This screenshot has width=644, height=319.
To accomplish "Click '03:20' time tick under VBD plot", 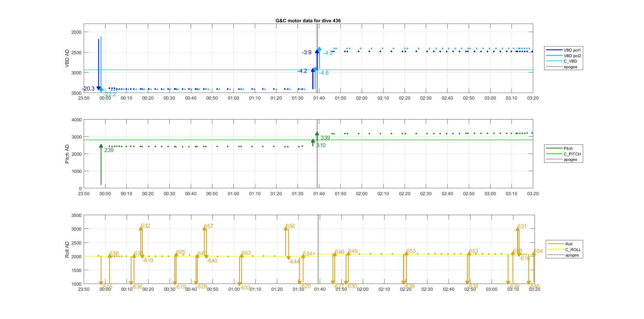I will [533, 98].
